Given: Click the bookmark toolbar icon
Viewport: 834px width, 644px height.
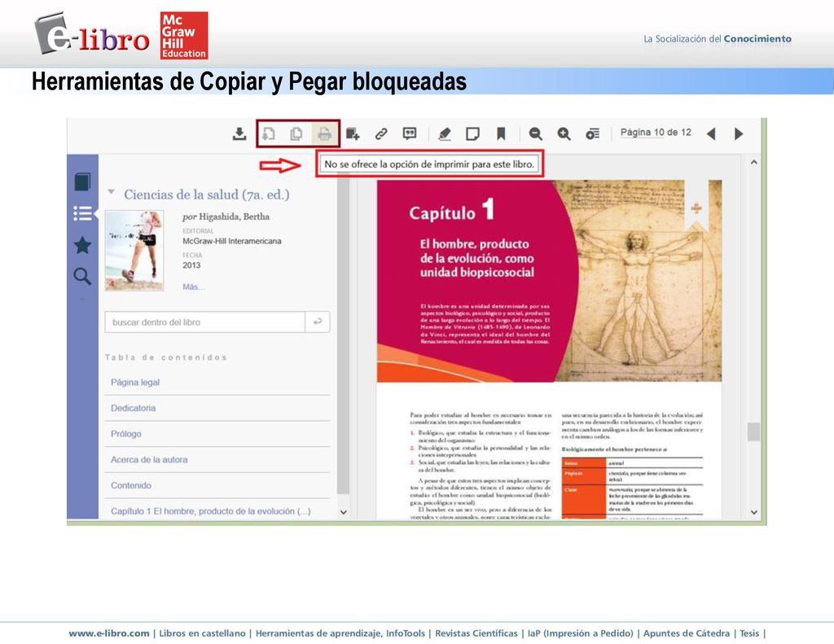Looking at the screenshot, I should [x=501, y=134].
